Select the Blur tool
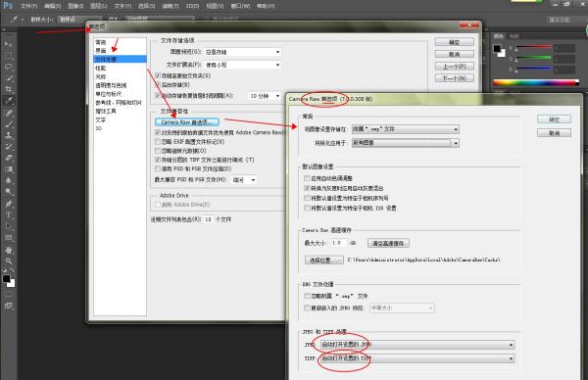The width and height of the screenshot is (588, 380). (x=8, y=180)
